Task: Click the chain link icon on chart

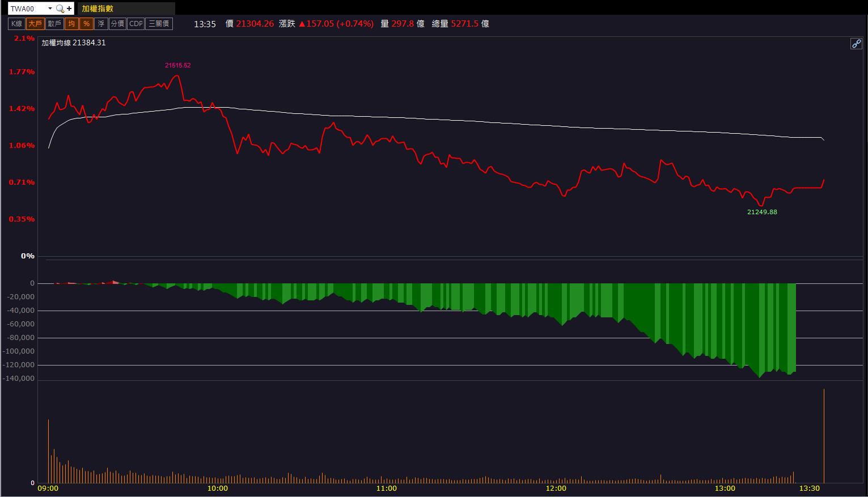Action: click(x=856, y=44)
